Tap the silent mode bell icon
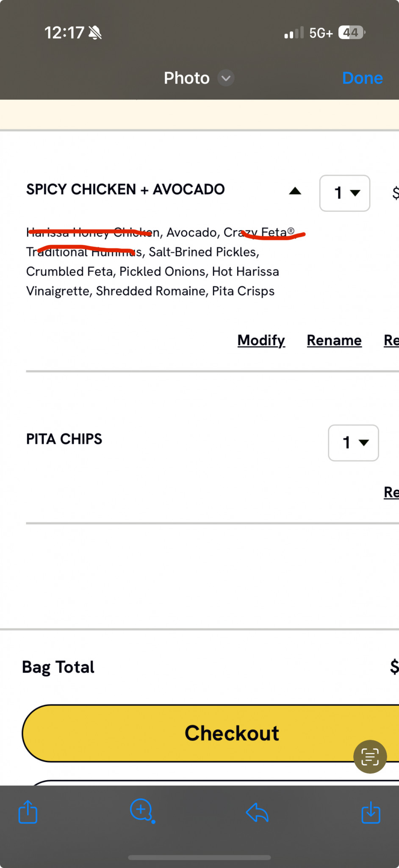This screenshot has width=399, height=868. pyautogui.click(x=95, y=33)
